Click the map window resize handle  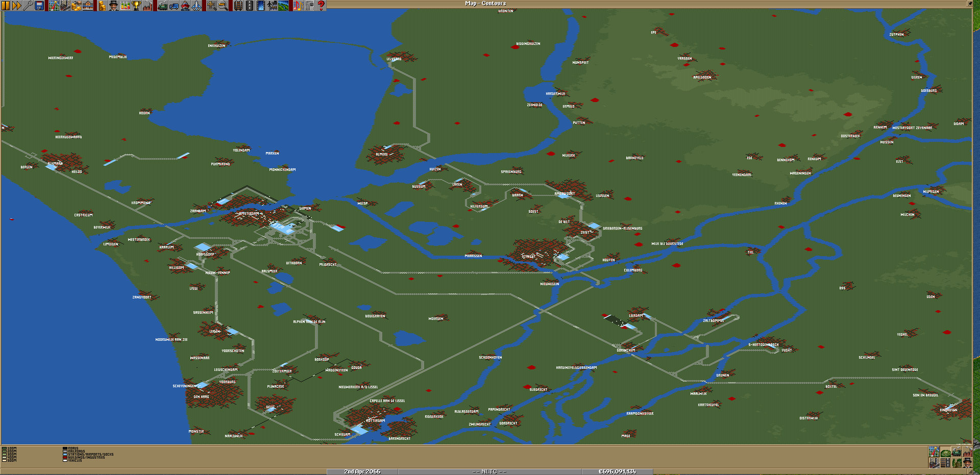tap(970, 471)
